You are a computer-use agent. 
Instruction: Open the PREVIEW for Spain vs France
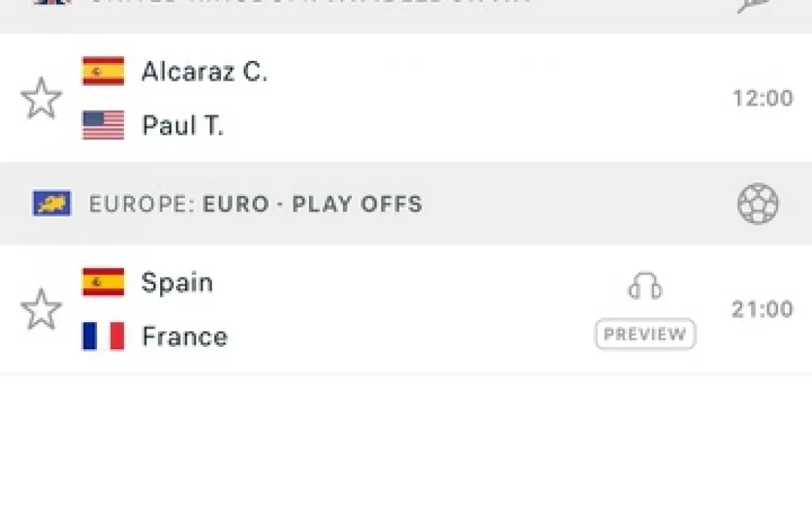(x=645, y=334)
